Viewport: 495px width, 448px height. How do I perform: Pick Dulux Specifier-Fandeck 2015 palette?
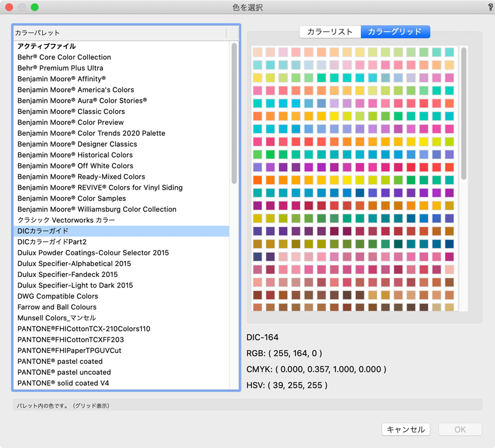[121, 275]
